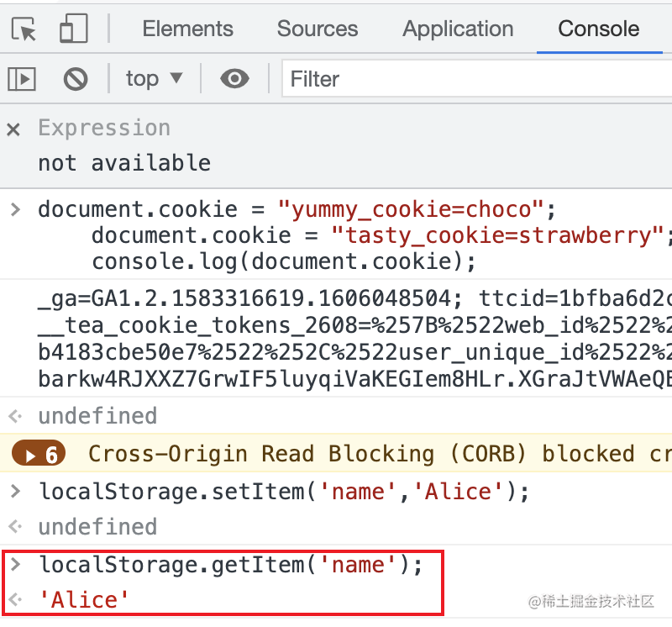Activate the inspect element picker

[x=24, y=29]
